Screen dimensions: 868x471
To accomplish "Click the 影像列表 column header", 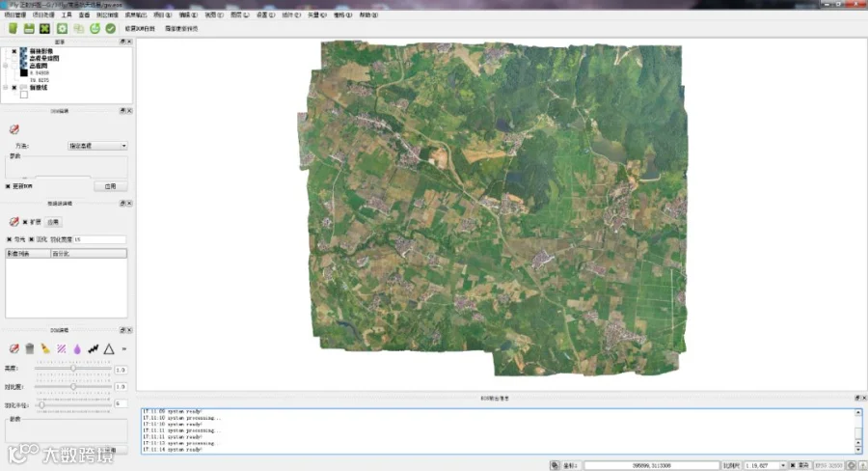I will pos(28,253).
